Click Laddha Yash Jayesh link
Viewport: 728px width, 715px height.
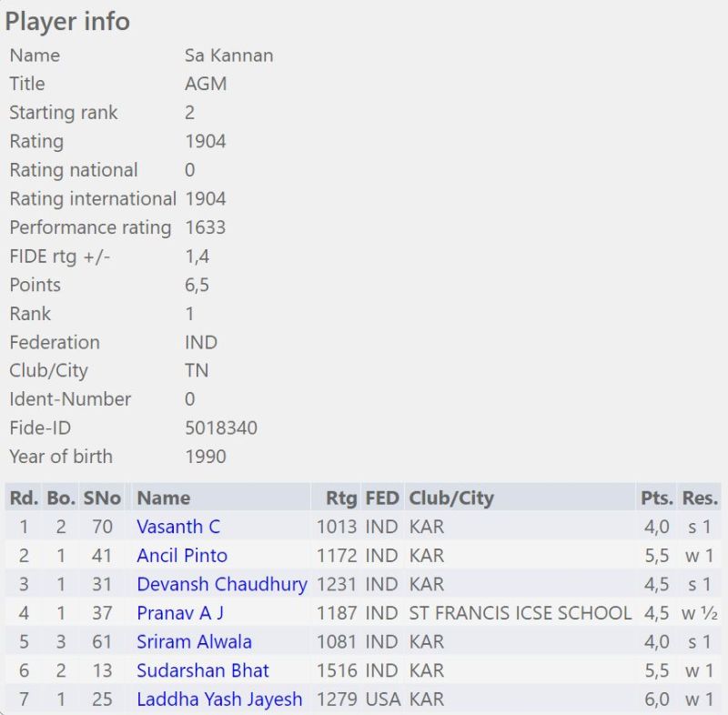coord(219,700)
